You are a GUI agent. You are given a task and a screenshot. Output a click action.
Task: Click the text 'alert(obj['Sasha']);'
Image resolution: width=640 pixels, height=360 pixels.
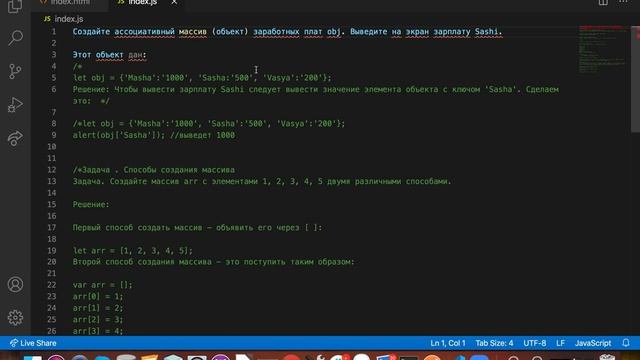pos(119,135)
